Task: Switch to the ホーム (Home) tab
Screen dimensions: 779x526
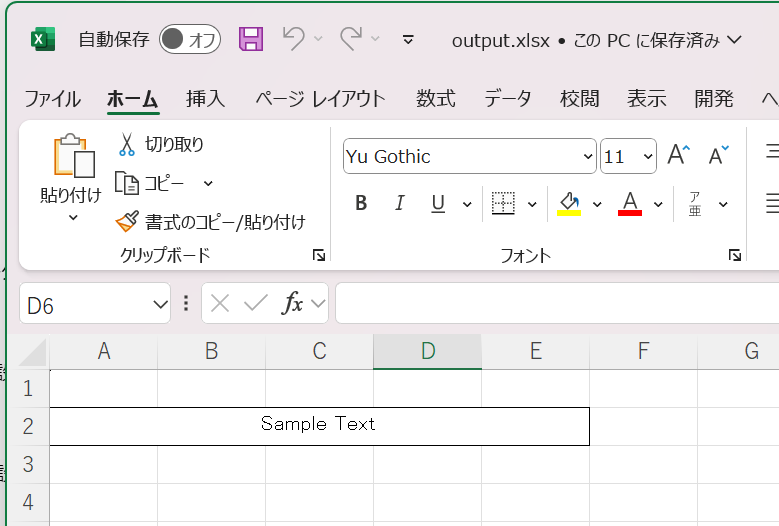Action: click(133, 99)
